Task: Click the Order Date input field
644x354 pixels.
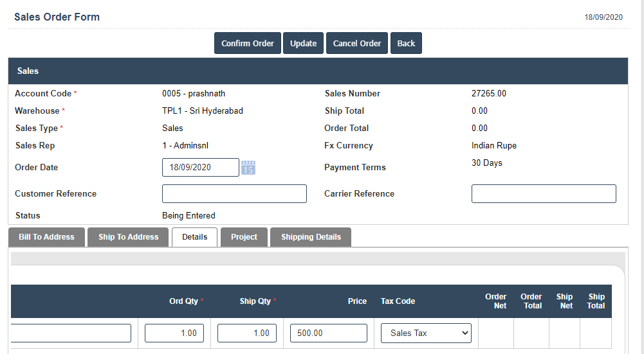Action: tap(200, 168)
